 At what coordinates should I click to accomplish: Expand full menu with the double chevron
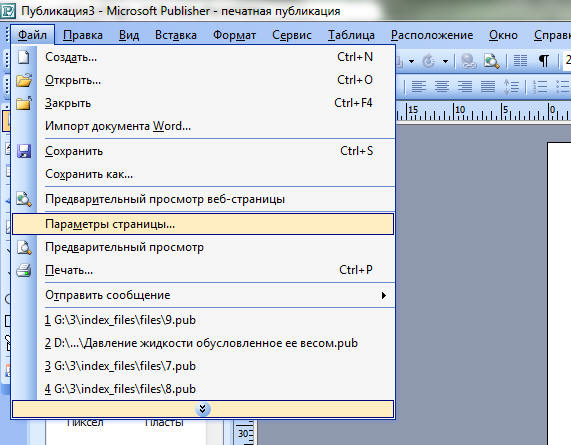coord(203,409)
